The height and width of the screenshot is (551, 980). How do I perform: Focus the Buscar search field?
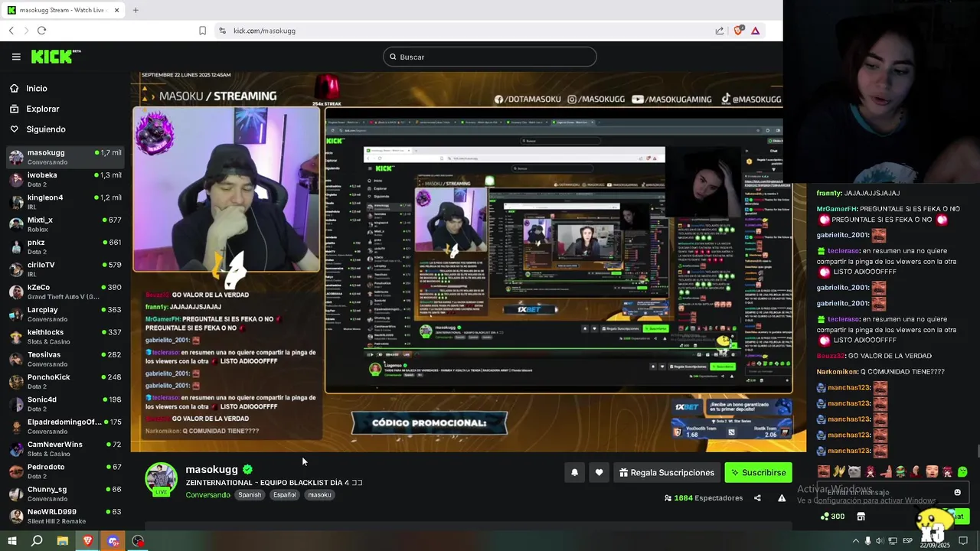point(490,57)
